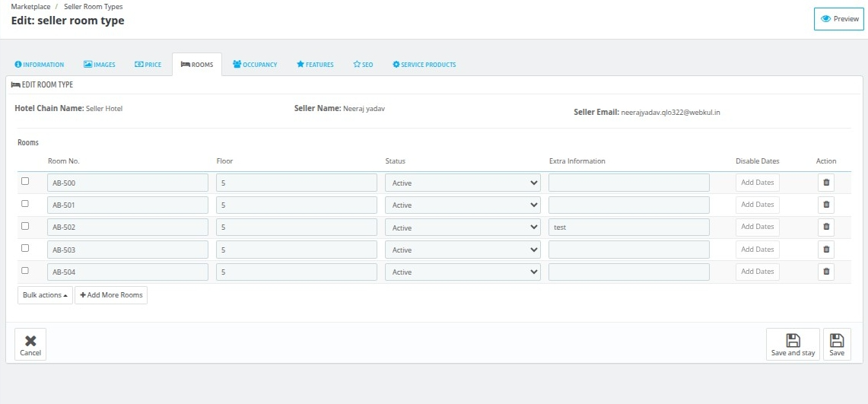Viewport: 868px width, 404px height.
Task: Click Floor field of room AB-501
Action: click(x=297, y=205)
